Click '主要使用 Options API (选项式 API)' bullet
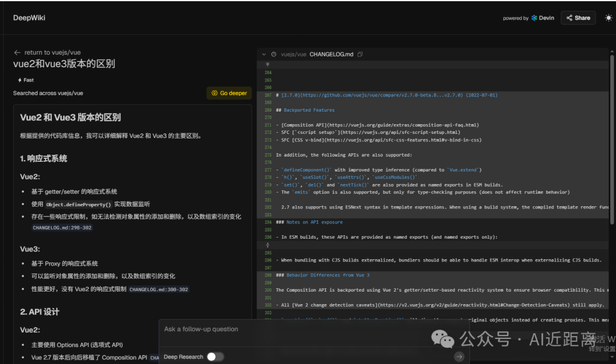Screen dimensions: 616x364 tap(77, 345)
